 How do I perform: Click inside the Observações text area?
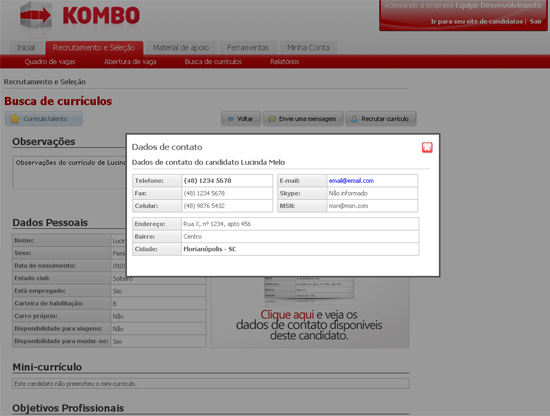pyautogui.click(x=69, y=173)
